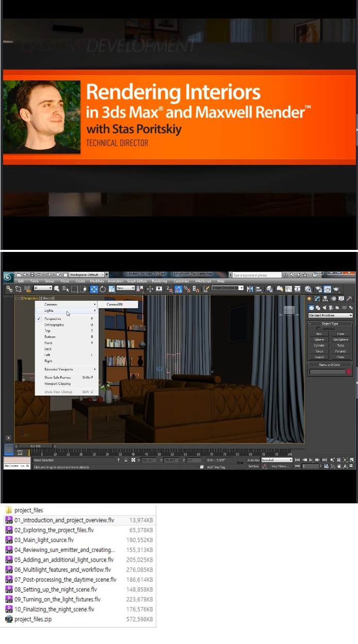The width and height of the screenshot is (358, 644).
Task: Toggle the AutoGrid checkbox
Action: coord(318,329)
